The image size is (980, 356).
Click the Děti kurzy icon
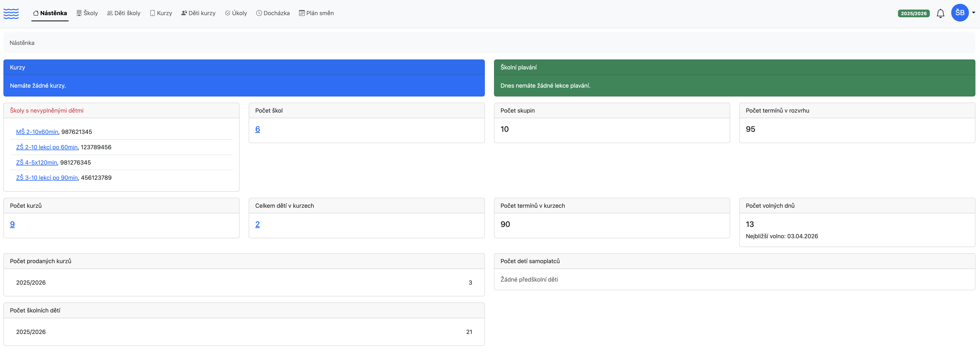click(x=184, y=13)
